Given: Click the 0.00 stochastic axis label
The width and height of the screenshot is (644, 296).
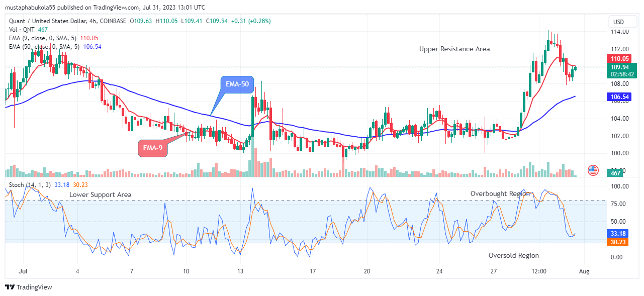Looking at the screenshot, I should click(617, 257).
